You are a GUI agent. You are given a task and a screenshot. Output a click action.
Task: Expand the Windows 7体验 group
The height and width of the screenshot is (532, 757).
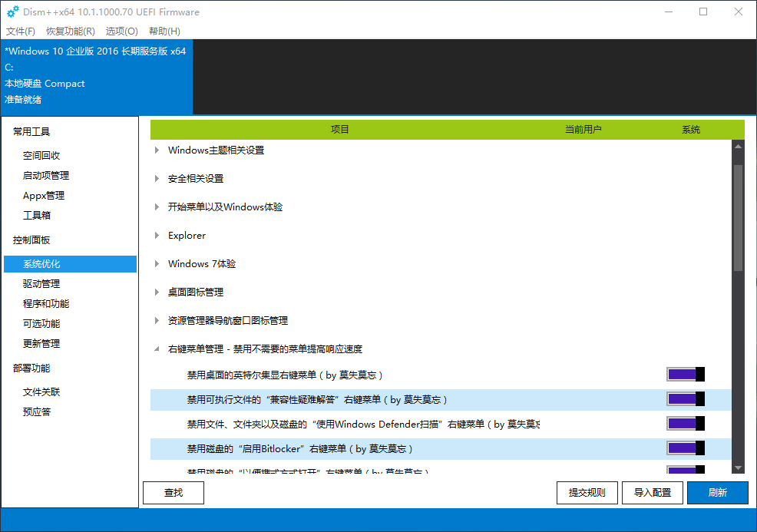(157, 264)
